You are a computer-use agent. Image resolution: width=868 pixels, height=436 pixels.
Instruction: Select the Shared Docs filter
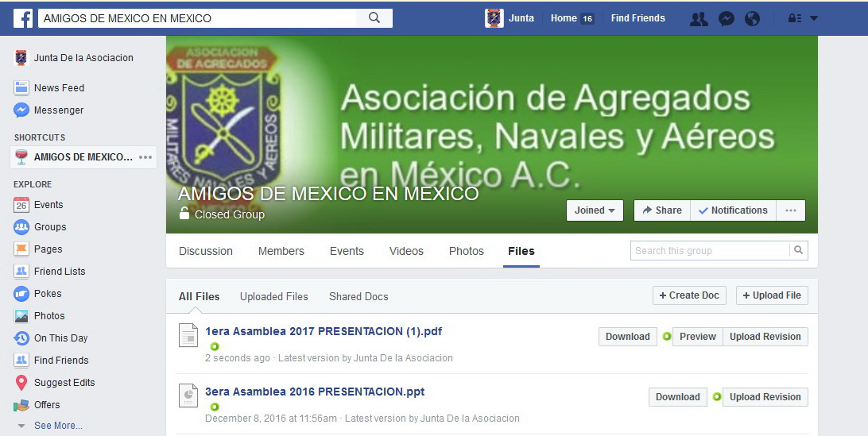(x=358, y=296)
